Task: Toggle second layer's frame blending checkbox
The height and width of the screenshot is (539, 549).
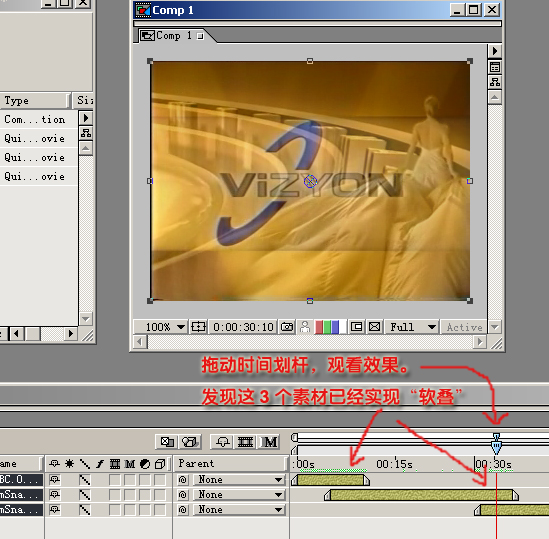Action: coord(115,495)
